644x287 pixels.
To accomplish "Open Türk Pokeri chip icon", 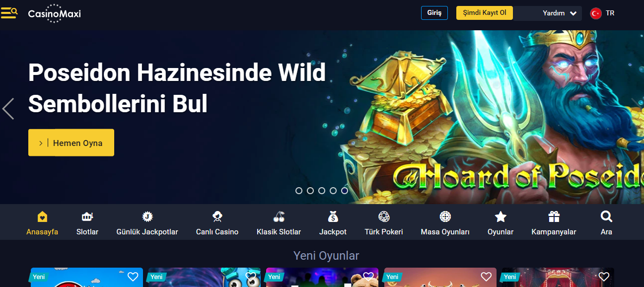I will pyautogui.click(x=384, y=217).
